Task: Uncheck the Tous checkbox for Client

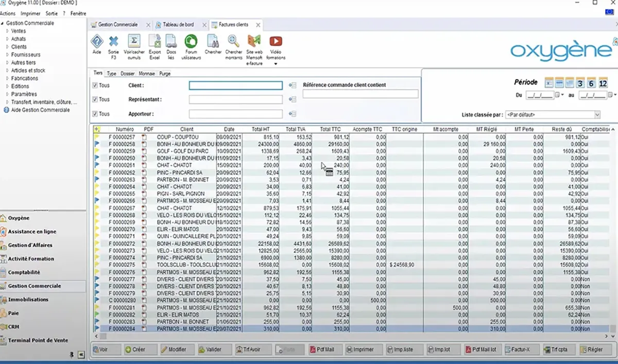Action: [x=95, y=85]
